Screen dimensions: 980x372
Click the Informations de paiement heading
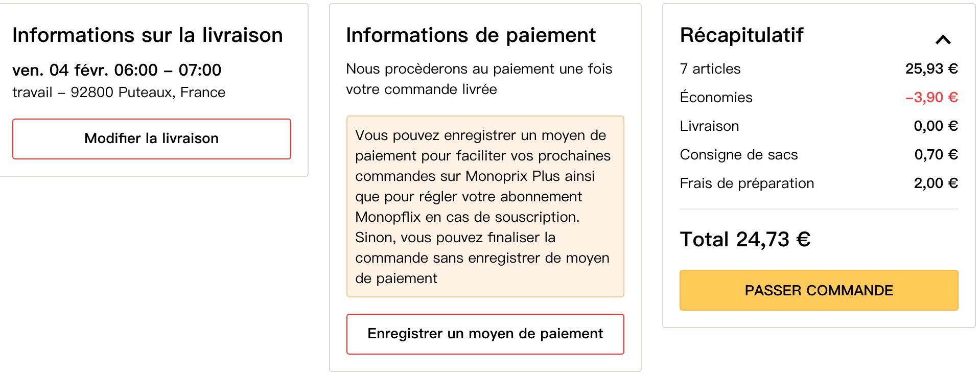pos(471,35)
